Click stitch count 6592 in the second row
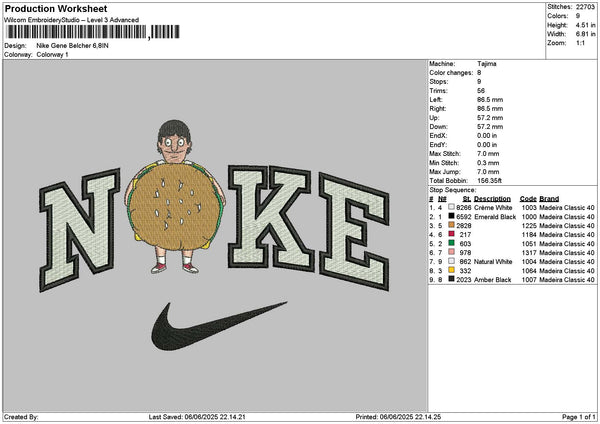 (x=464, y=217)
